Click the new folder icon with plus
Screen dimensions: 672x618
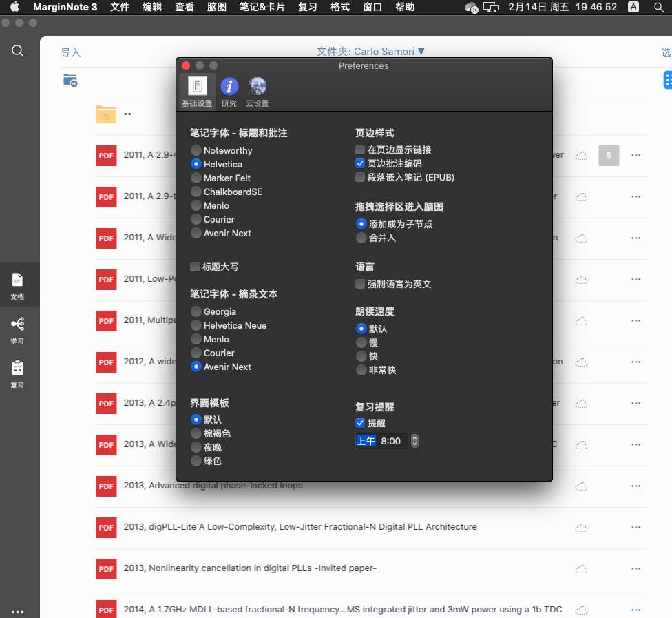click(x=70, y=80)
